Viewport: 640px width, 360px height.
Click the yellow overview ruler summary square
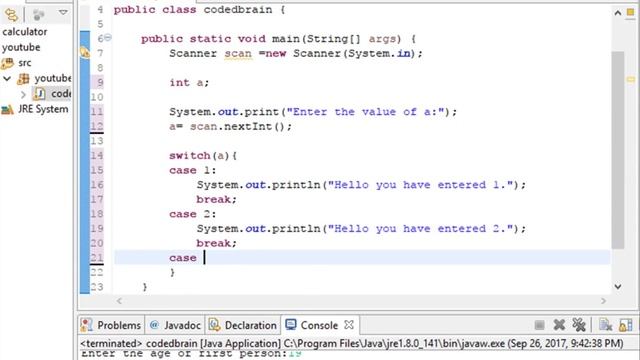[x=631, y=12]
